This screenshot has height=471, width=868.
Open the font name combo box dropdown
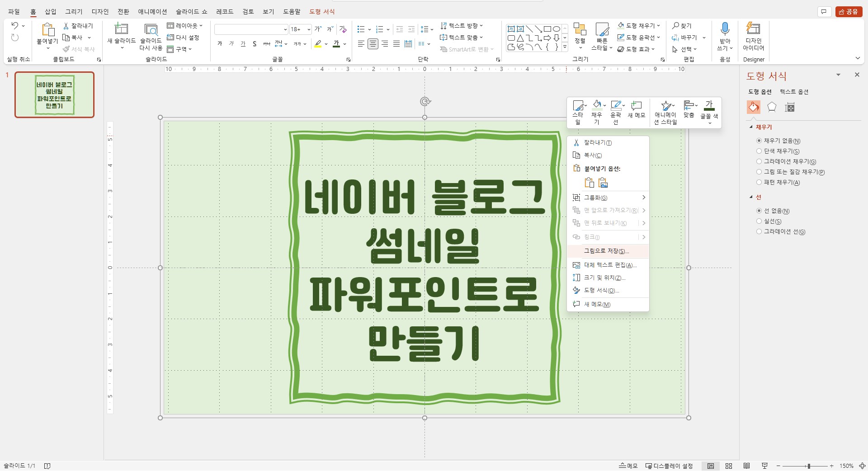pos(285,29)
